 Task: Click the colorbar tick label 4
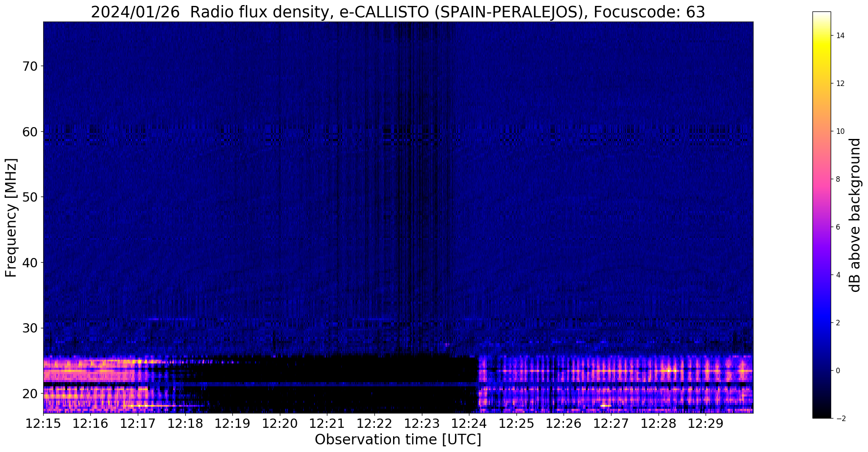pyautogui.click(x=837, y=275)
